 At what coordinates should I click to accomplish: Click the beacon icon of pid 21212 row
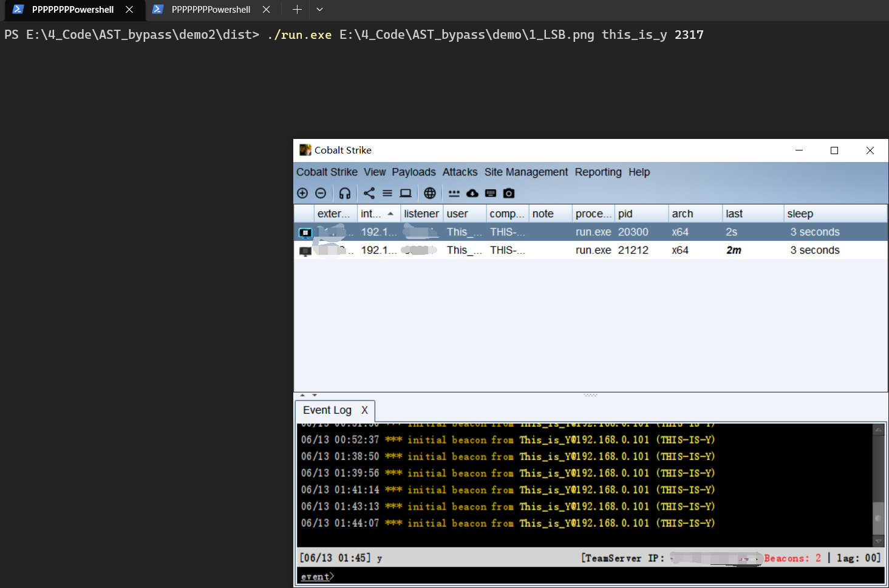(x=305, y=251)
